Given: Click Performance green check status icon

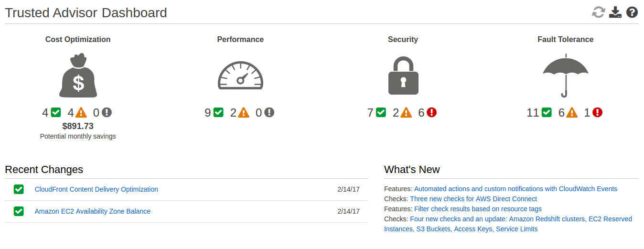Looking at the screenshot, I should click(218, 113).
